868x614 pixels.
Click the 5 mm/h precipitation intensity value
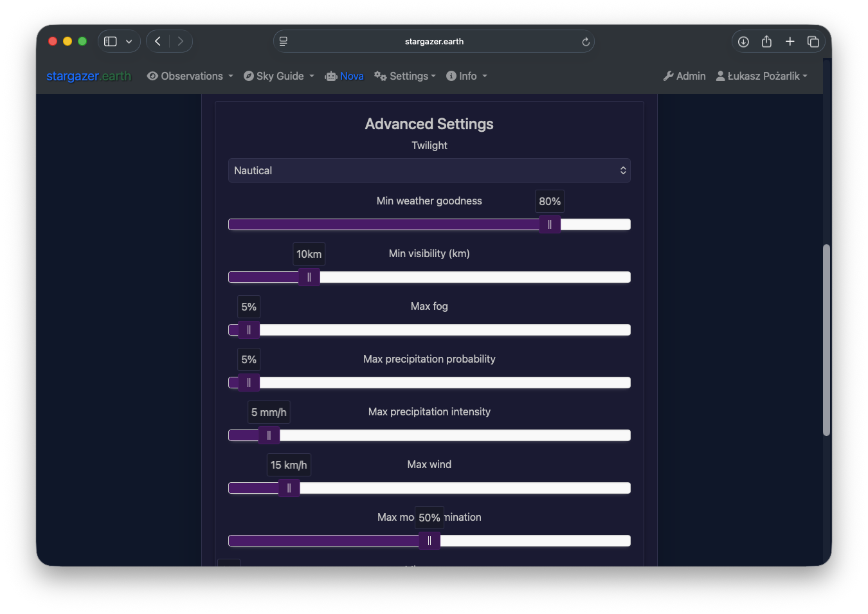click(x=269, y=412)
